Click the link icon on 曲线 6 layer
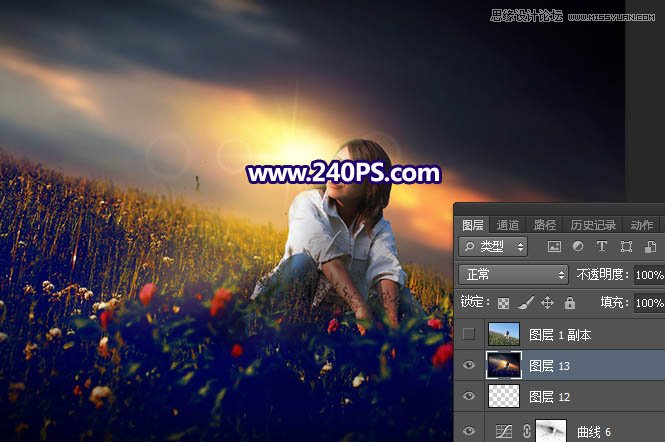The width and height of the screenshot is (665, 442). click(525, 431)
